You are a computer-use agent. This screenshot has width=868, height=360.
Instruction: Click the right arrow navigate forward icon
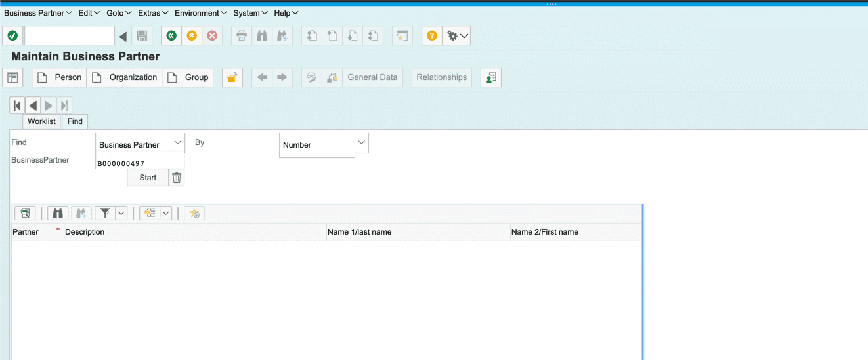click(x=282, y=77)
